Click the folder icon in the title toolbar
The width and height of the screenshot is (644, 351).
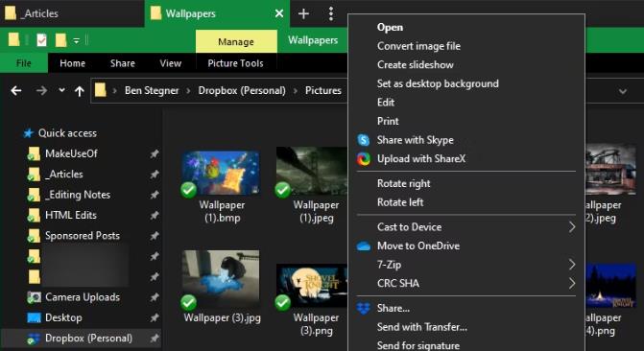[x=13, y=40]
